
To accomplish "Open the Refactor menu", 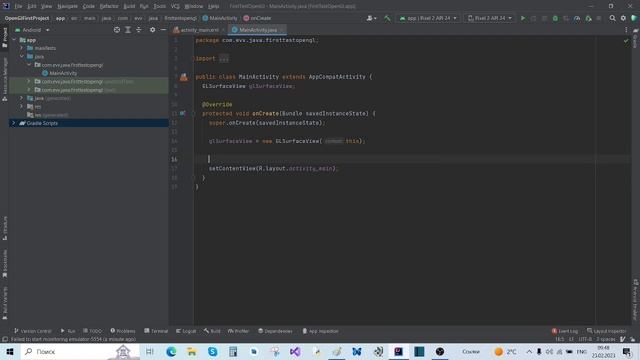I will pyautogui.click(x=109, y=6).
